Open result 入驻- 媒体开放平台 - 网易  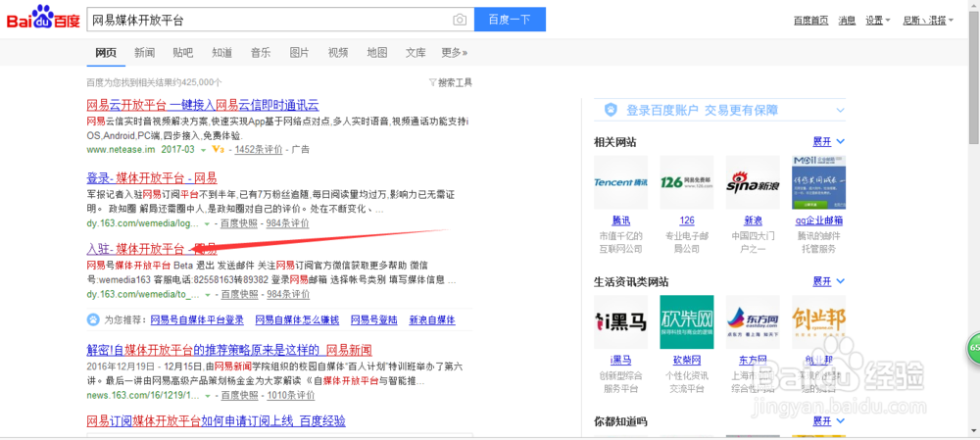click(152, 249)
